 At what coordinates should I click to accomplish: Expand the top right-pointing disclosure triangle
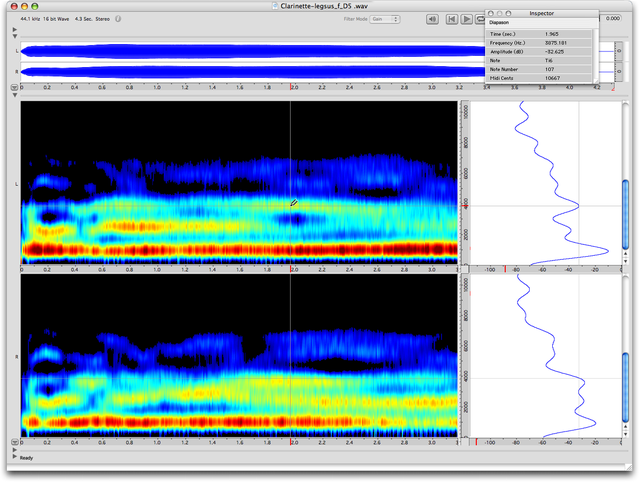(13, 29)
